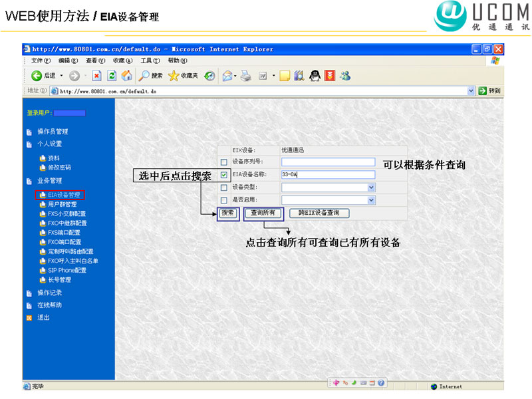Viewport: 532px width, 399px height.
Task: Toggle the 设备类型 checkbox
Action: 224,188
